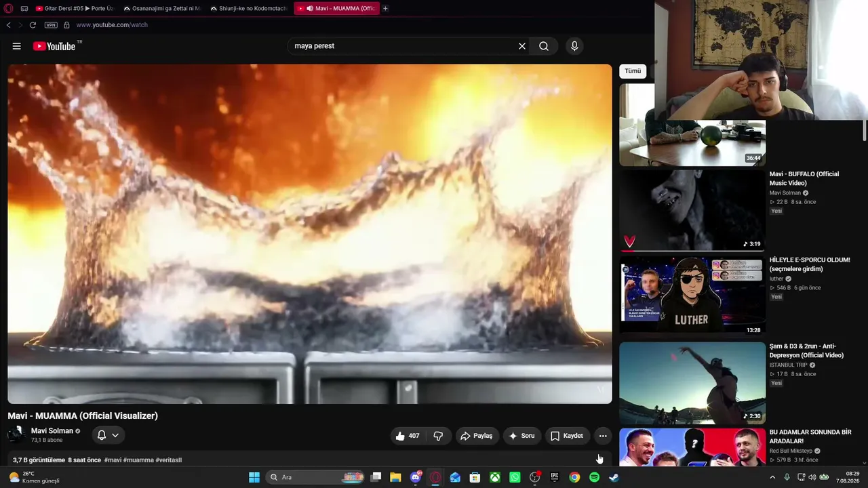Click the video view count text
The width and height of the screenshot is (868, 488).
tap(39, 460)
